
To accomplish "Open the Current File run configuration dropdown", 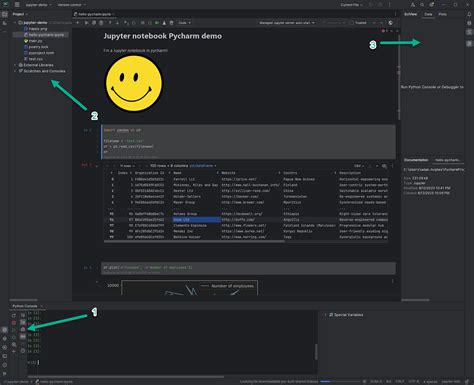I will coord(351,5).
